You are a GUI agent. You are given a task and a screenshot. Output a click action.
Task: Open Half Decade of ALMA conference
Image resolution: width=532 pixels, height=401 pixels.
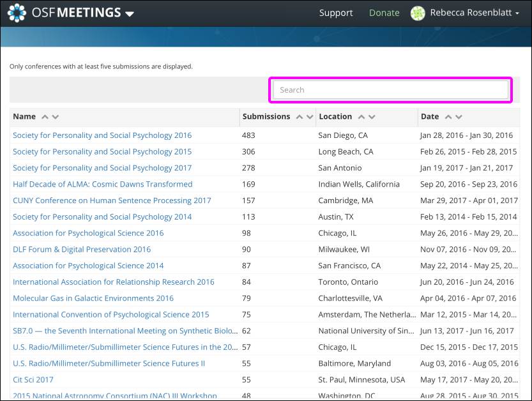(x=102, y=184)
